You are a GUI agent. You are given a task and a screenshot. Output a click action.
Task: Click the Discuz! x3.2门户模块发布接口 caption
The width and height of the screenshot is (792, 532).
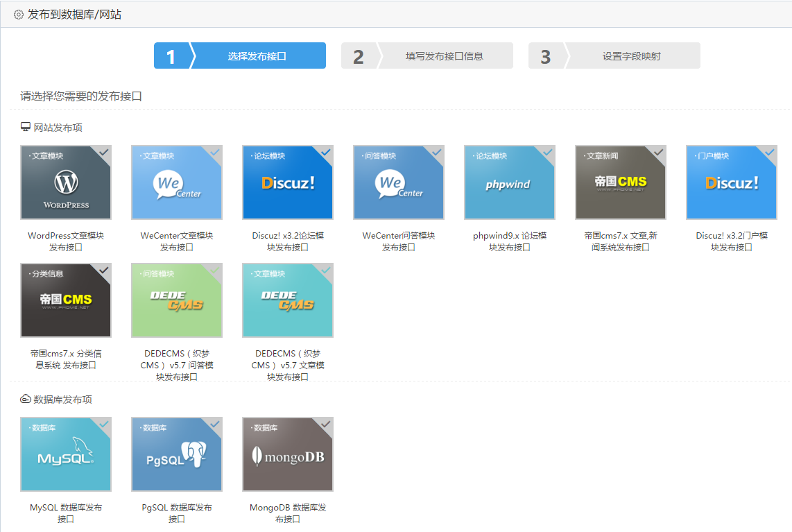pos(732,241)
